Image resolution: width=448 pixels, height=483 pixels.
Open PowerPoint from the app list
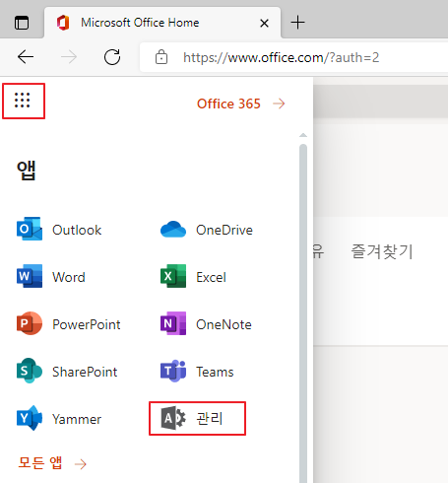69,324
